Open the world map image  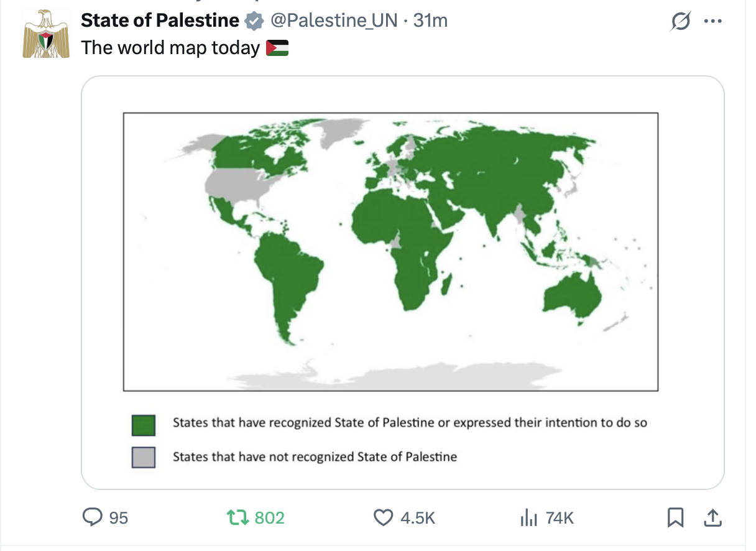click(x=390, y=251)
